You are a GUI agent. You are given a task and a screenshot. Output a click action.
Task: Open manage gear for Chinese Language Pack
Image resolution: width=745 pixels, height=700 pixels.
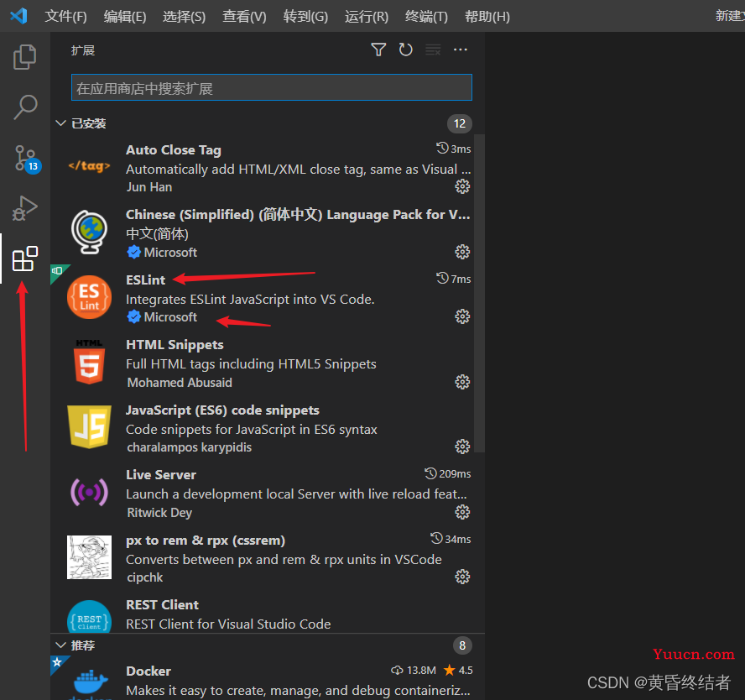(x=462, y=252)
